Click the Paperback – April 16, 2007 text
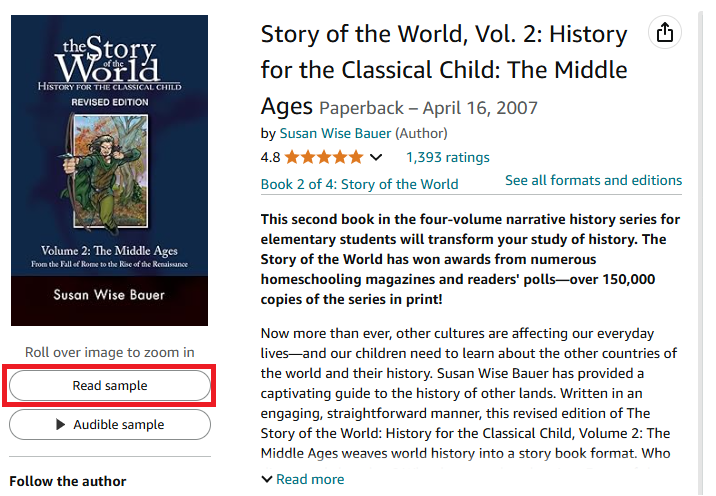This screenshot has height=496, width=716. (428, 108)
